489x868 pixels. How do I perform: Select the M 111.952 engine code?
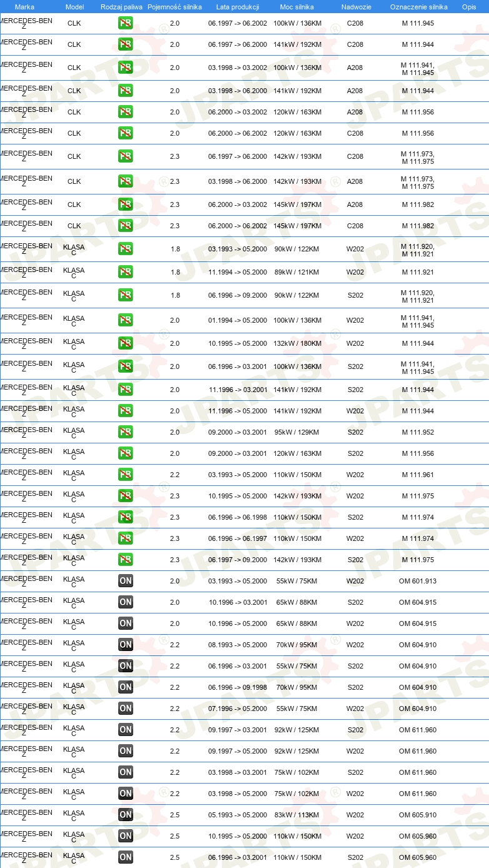418,432
